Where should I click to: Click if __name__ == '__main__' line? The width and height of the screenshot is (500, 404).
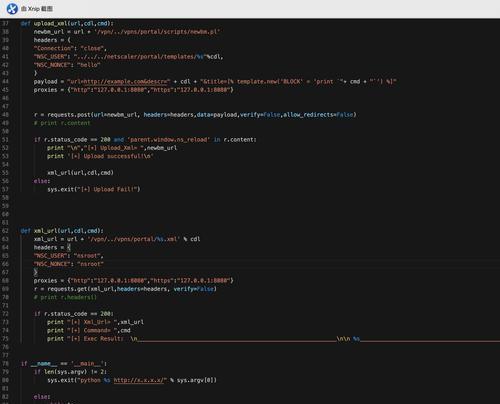coord(64,363)
